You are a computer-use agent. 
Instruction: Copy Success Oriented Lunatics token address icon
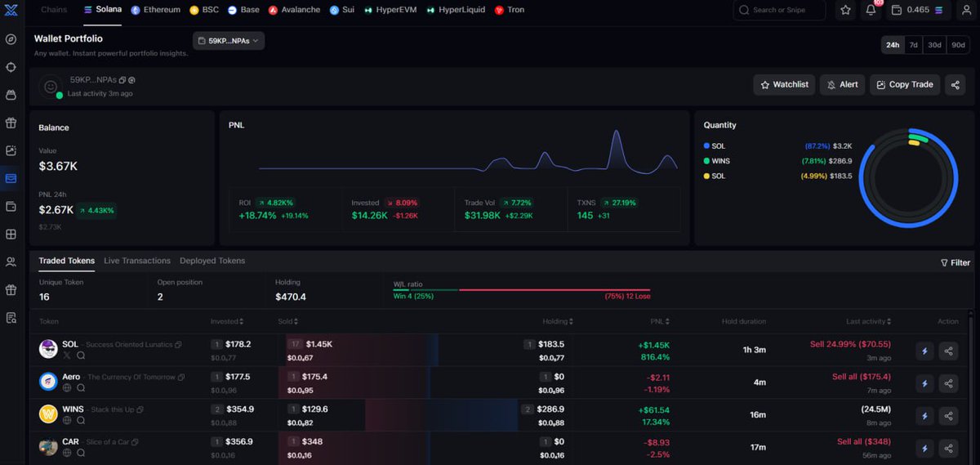coord(178,345)
